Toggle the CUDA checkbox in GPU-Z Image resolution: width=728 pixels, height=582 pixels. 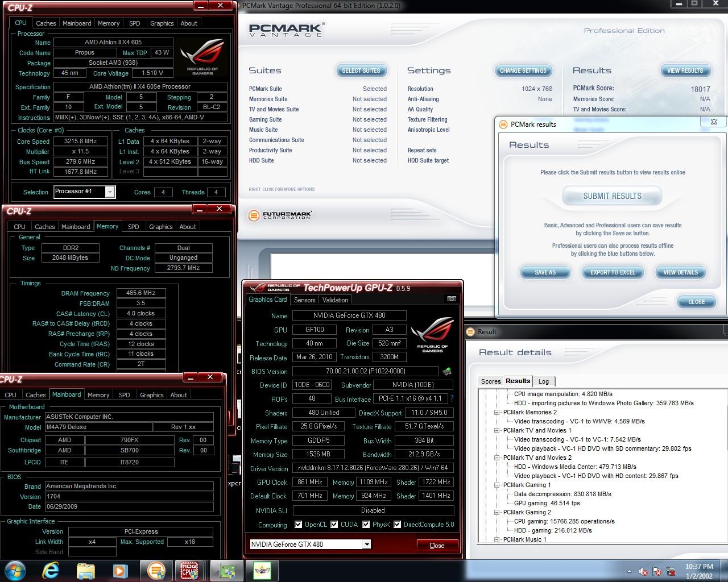334,525
